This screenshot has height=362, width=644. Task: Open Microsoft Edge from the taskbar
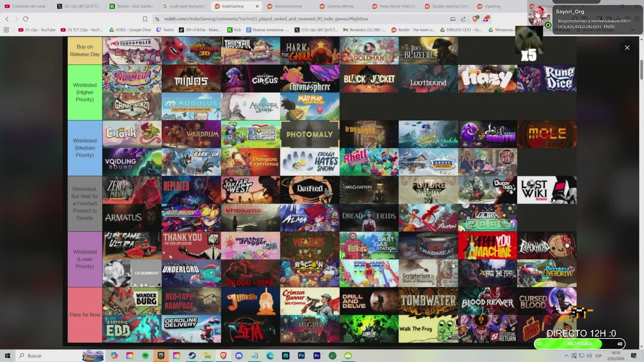(270, 355)
